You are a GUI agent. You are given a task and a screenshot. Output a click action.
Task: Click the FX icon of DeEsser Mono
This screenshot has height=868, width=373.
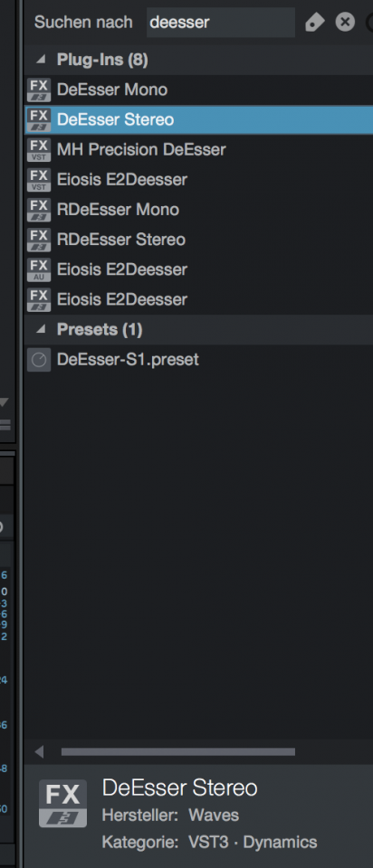click(x=39, y=90)
